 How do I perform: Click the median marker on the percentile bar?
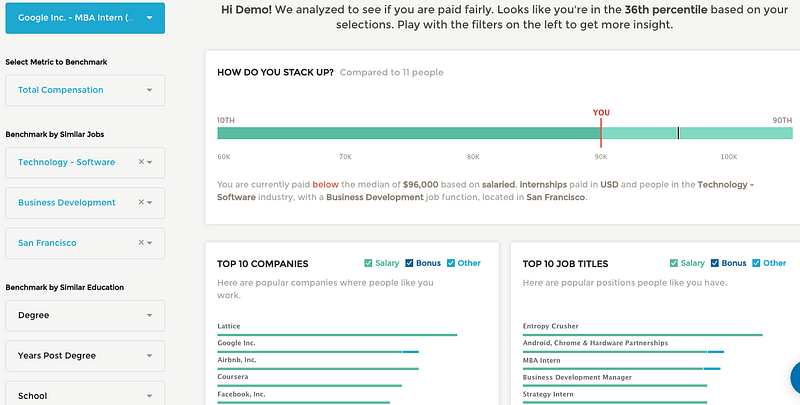pos(678,133)
